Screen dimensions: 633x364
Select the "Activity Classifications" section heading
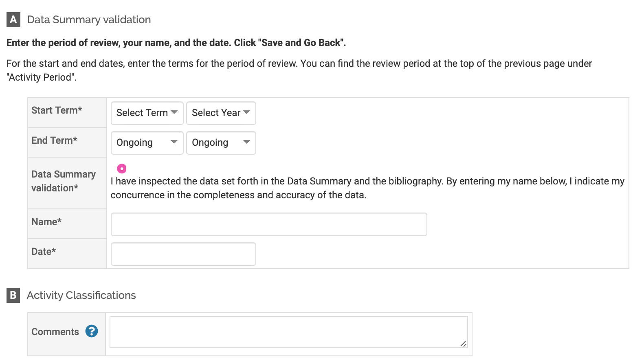81,295
